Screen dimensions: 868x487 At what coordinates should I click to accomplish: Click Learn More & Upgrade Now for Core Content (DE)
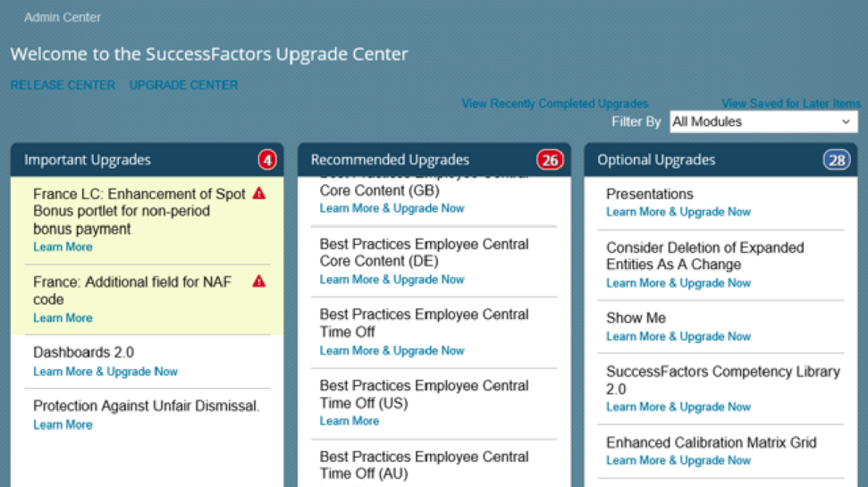click(392, 280)
